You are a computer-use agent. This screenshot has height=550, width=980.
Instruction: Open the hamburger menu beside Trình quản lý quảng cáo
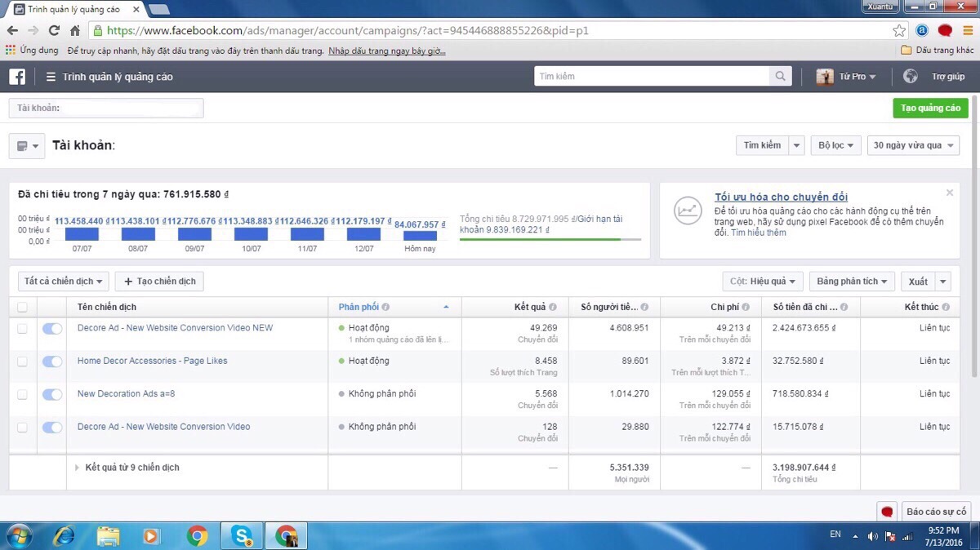pyautogui.click(x=51, y=77)
